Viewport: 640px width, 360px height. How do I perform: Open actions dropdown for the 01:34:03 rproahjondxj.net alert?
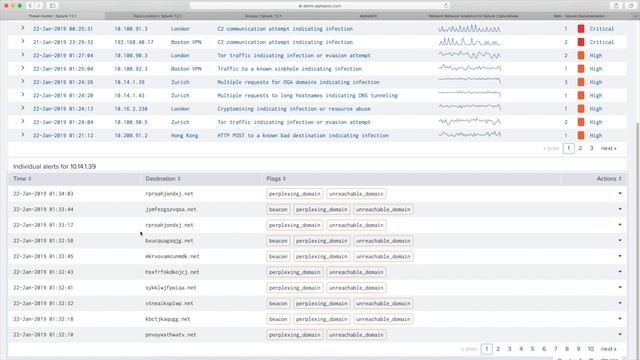(620, 193)
